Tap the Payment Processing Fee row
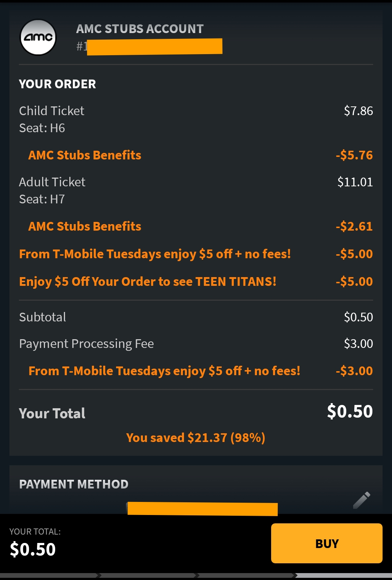Viewport: 392px width, 580px height. click(86, 344)
